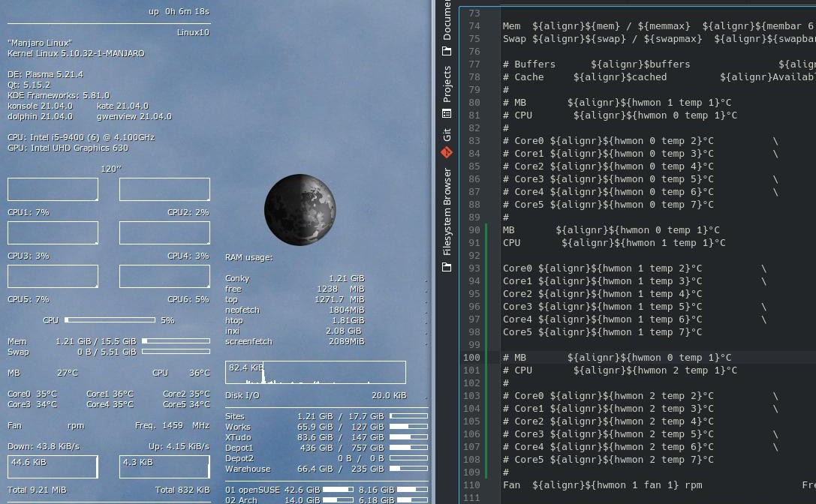Switch to the Filesystem Browser tab label
The width and height of the screenshot is (816, 504).
pos(447,211)
